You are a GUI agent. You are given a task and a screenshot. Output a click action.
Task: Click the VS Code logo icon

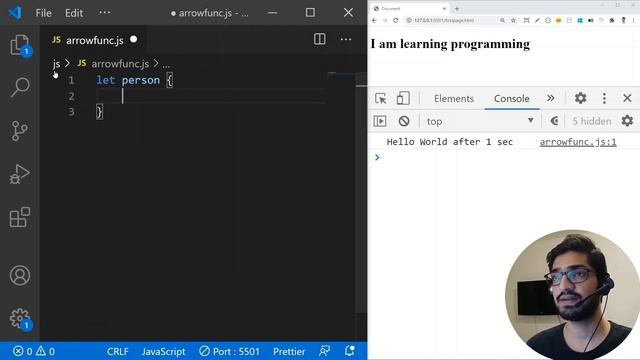[15, 13]
